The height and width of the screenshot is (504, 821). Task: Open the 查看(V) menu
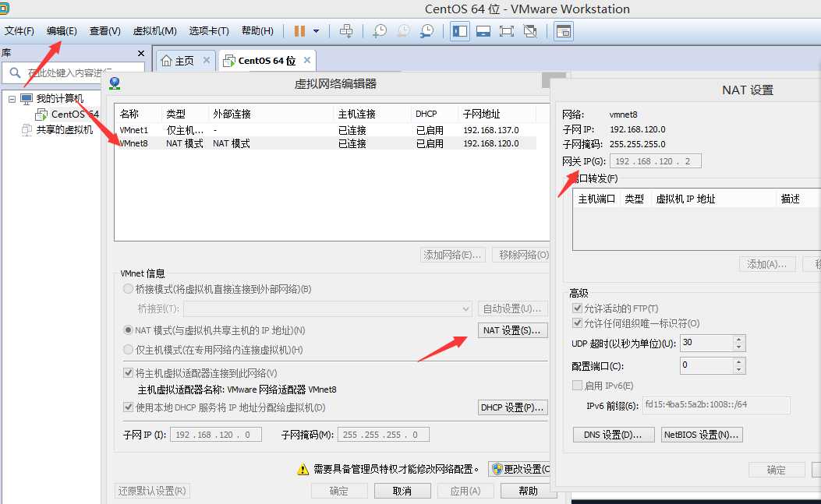coord(104,31)
